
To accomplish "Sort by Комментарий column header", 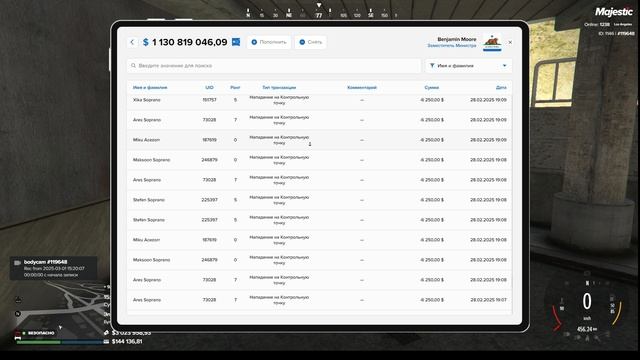I will point(362,87).
